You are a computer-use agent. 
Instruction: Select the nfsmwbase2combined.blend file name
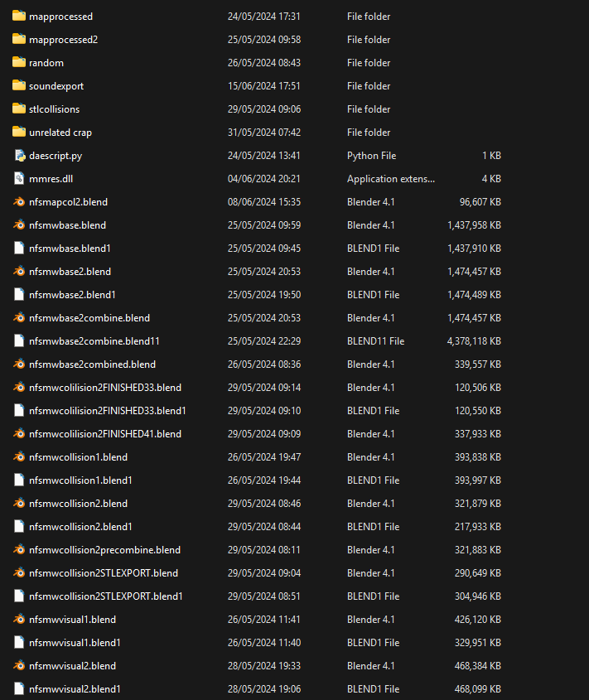point(93,364)
